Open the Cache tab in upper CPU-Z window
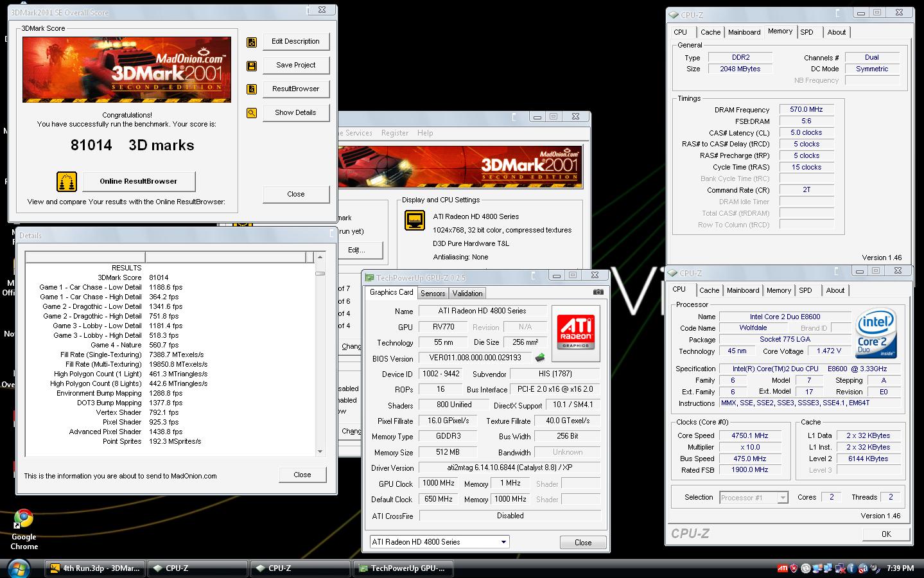 (x=710, y=32)
